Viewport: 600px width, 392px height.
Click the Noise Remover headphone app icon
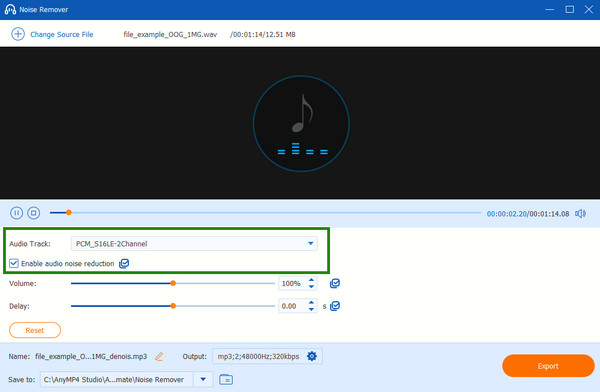click(x=10, y=10)
